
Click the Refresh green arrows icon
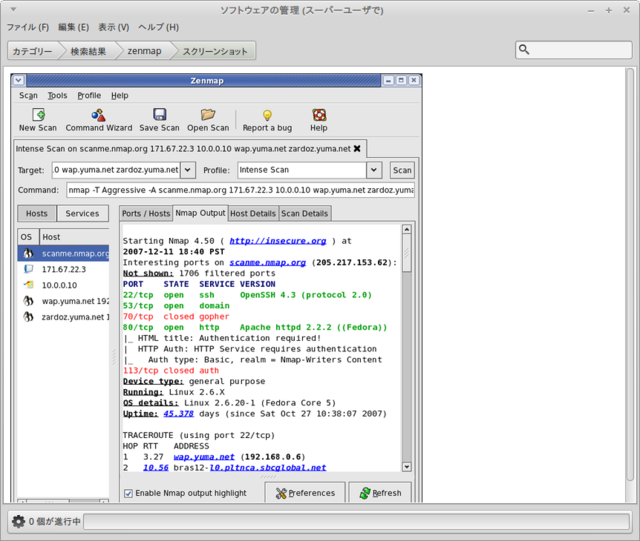365,493
